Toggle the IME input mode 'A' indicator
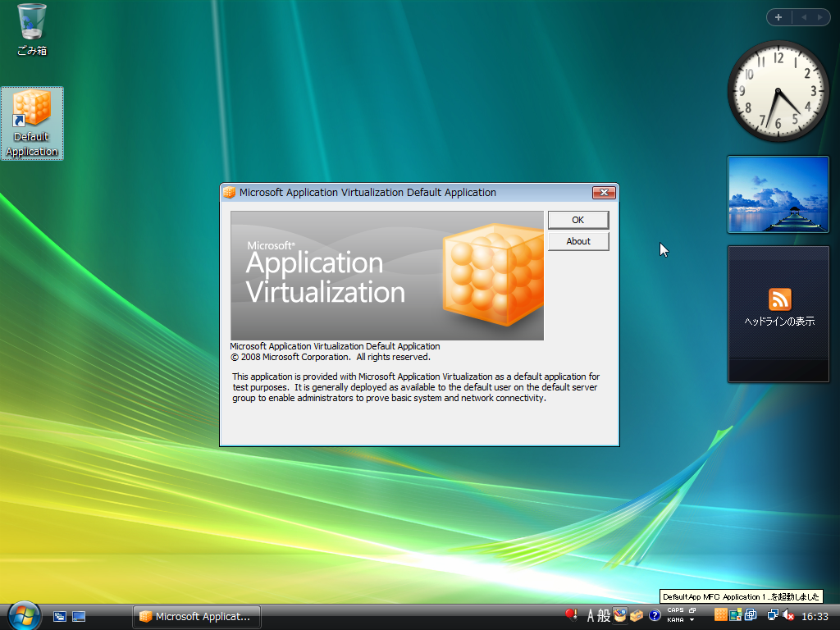Image resolution: width=840 pixels, height=630 pixels. click(x=590, y=615)
